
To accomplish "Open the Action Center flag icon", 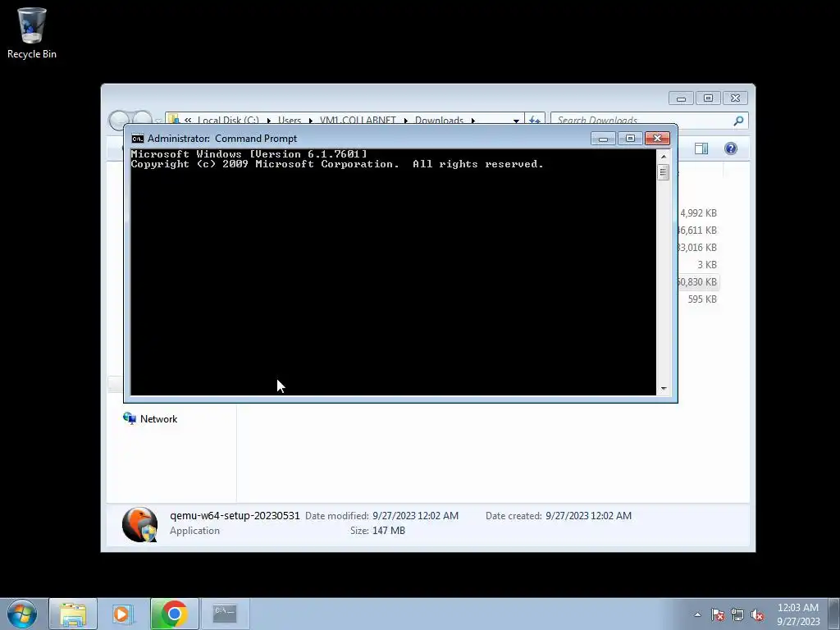I will point(717,614).
